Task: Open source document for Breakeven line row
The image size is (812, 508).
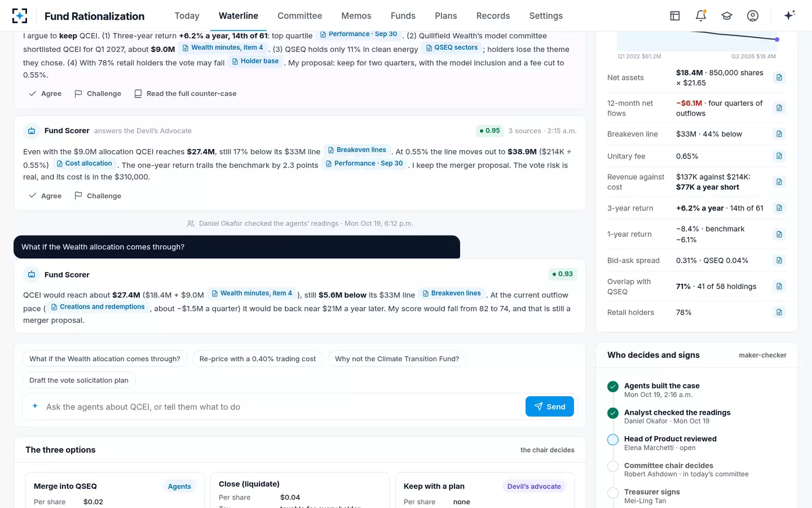Action: tap(779, 134)
